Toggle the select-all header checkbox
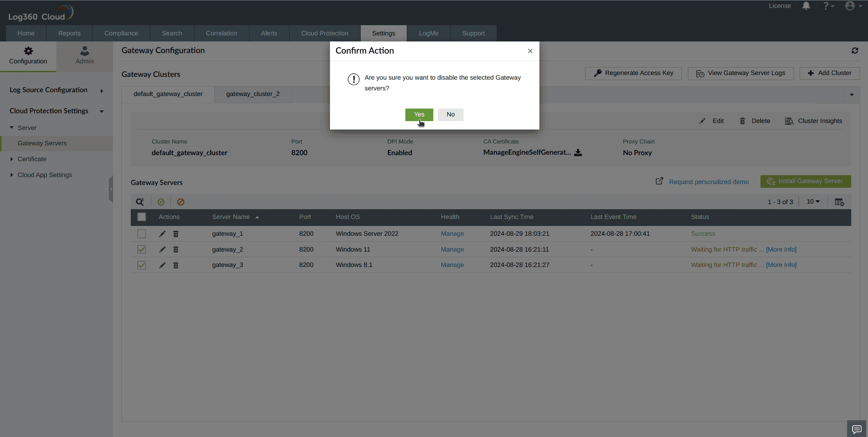Viewport: 868px width, 437px height. 141,217
